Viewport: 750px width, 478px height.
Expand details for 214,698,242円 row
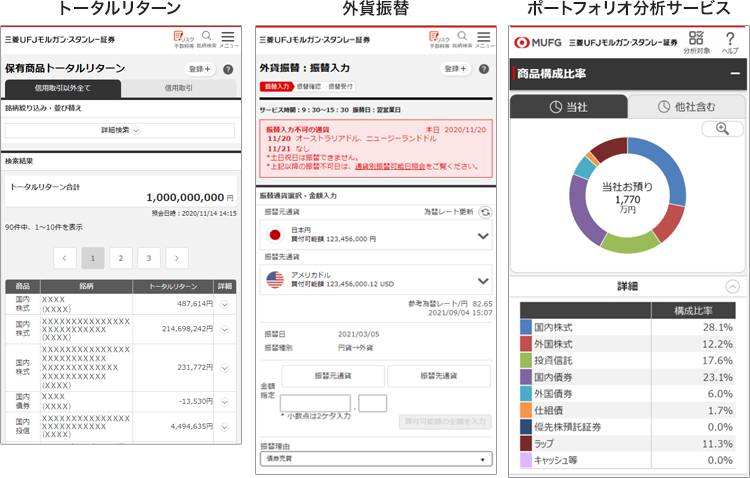tap(224, 329)
